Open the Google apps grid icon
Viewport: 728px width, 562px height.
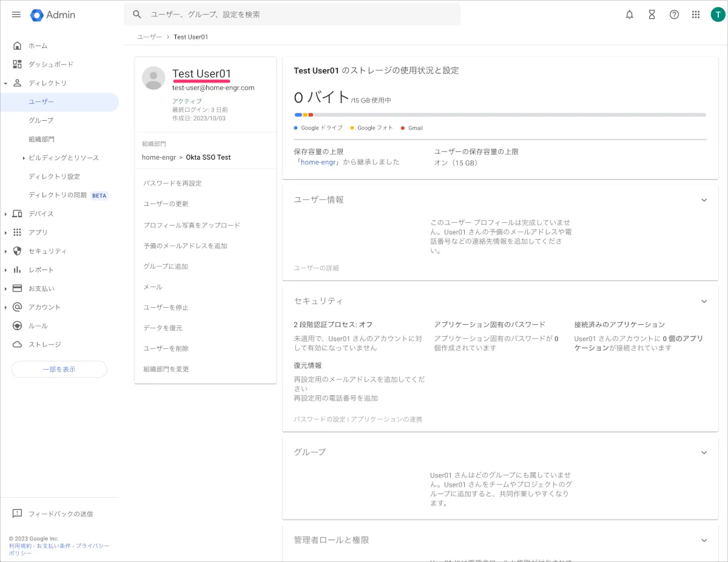(696, 15)
